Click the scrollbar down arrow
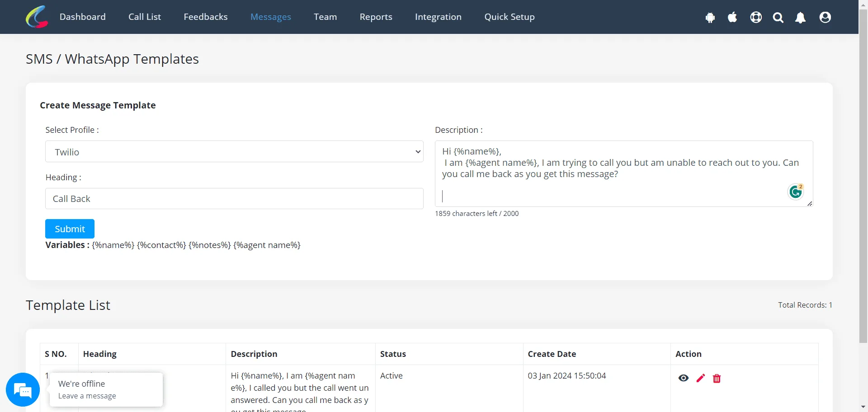Viewport: 868px width, 412px height. click(863, 407)
